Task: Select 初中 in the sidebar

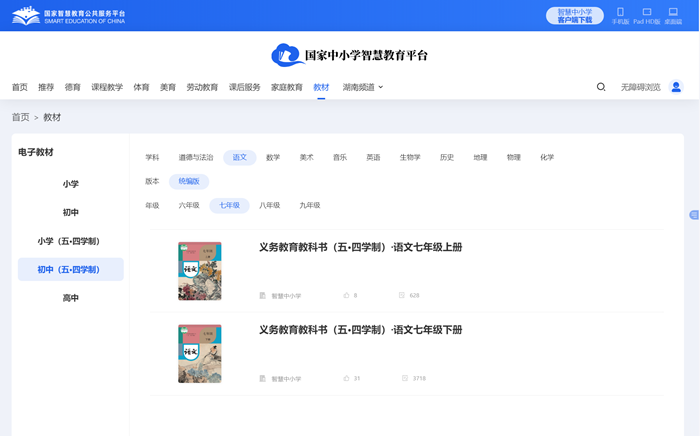Action: [71, 212]
